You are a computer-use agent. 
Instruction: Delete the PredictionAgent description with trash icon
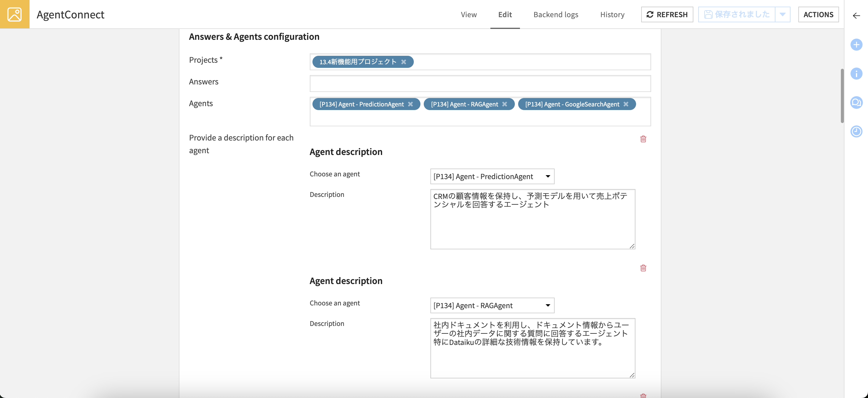point(643,139)
